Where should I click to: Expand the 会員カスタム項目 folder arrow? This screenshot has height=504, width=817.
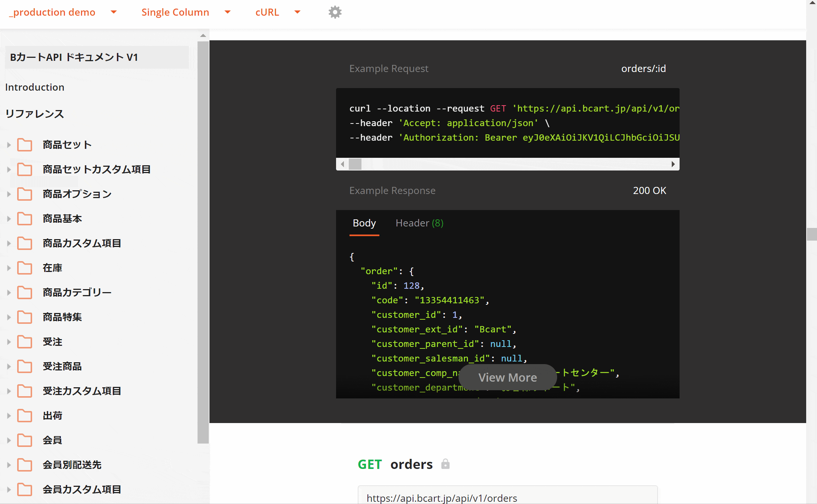[9, 489]
